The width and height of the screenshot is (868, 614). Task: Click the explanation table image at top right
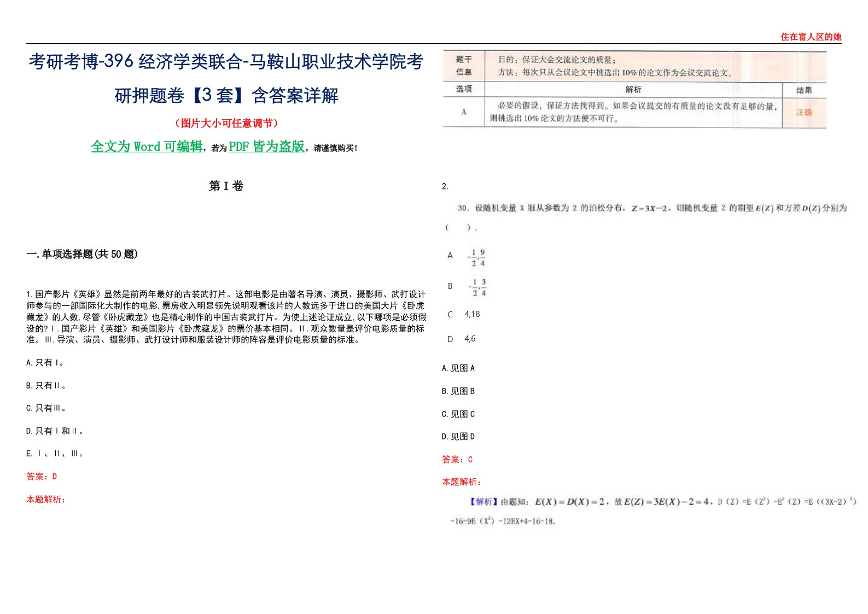pos(634,90)
